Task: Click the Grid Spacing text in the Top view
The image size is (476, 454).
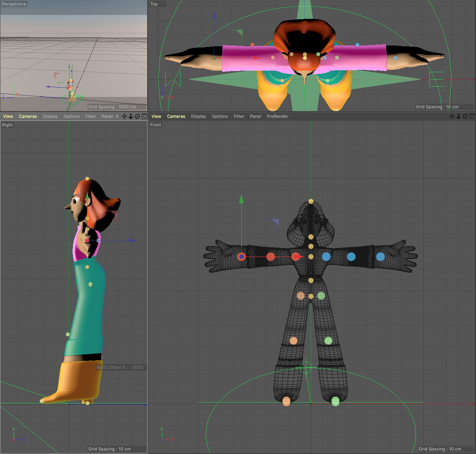Action: 437,107
